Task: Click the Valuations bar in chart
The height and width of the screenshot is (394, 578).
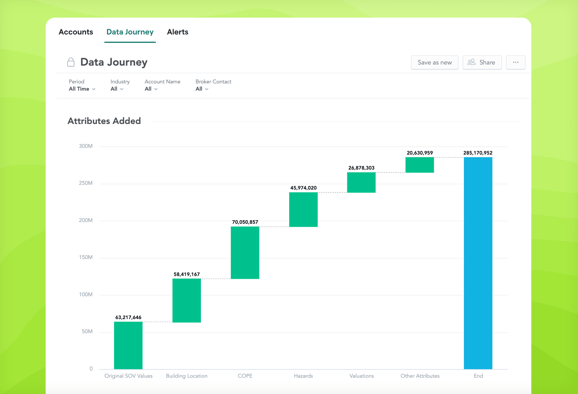Action: click(361, 182)
